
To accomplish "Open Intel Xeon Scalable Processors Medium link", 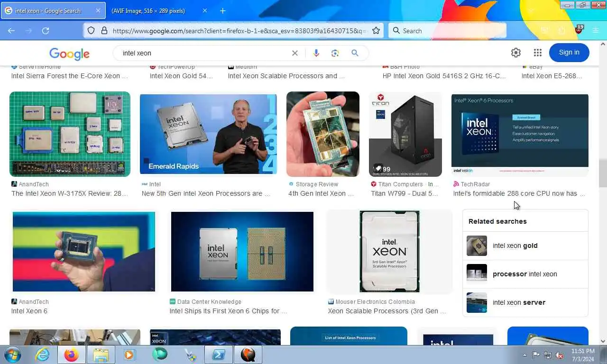I will click(x=286, y=76).
